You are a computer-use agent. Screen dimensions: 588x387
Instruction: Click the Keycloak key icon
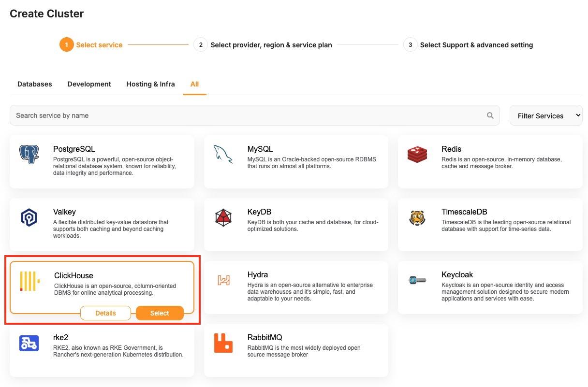tap(417, 280)
